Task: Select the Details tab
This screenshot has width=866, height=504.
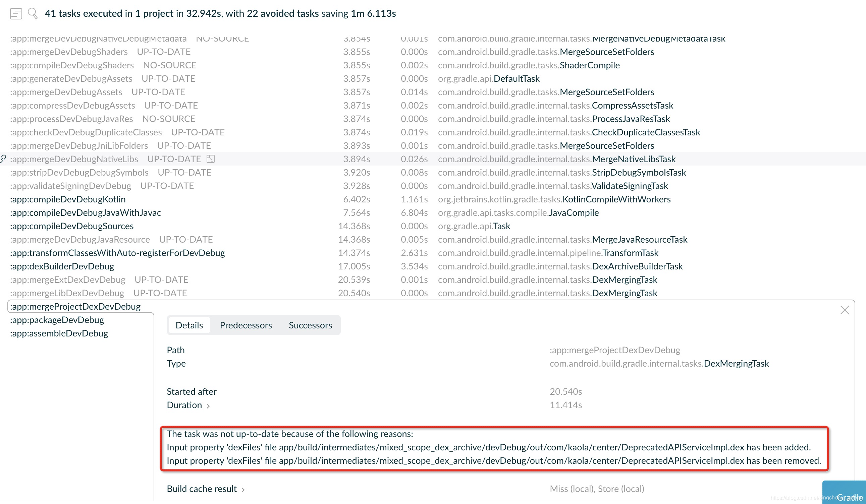Action: click(189, 325)
